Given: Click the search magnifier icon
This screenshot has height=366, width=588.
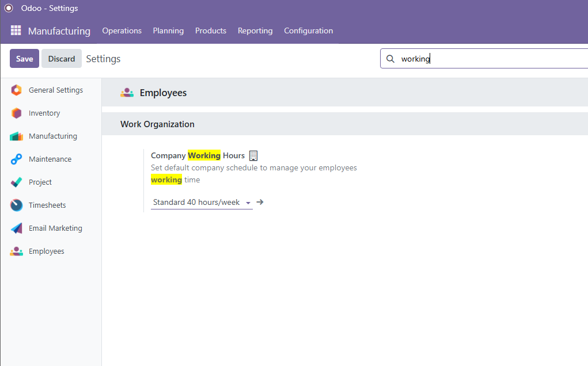Looking at the screenshot, I should (x=390, y=59).
